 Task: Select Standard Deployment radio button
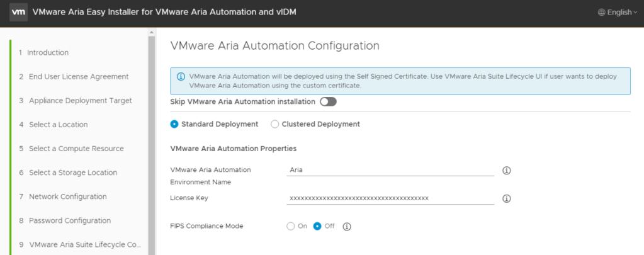coord(174,125)
